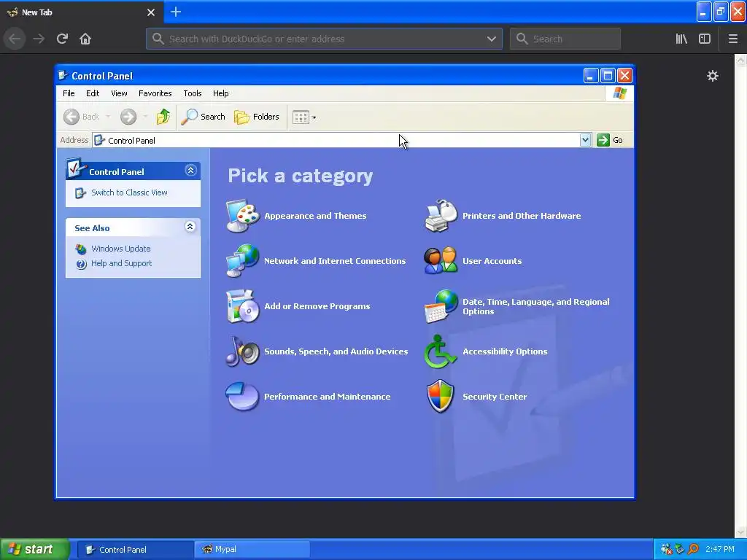Image resolution: width=747 pixels, height=560 pixels.
Task: Open the Help menu
Action: coord(220,93)
